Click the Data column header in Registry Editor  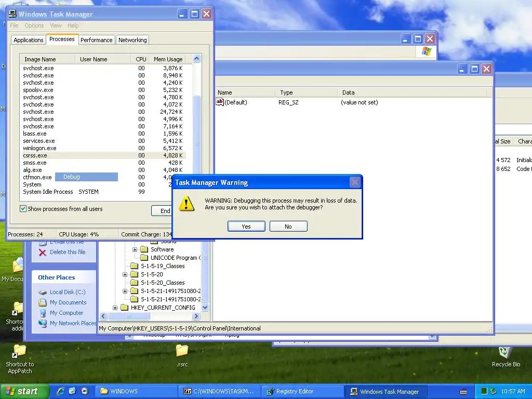tap(412, 92)
